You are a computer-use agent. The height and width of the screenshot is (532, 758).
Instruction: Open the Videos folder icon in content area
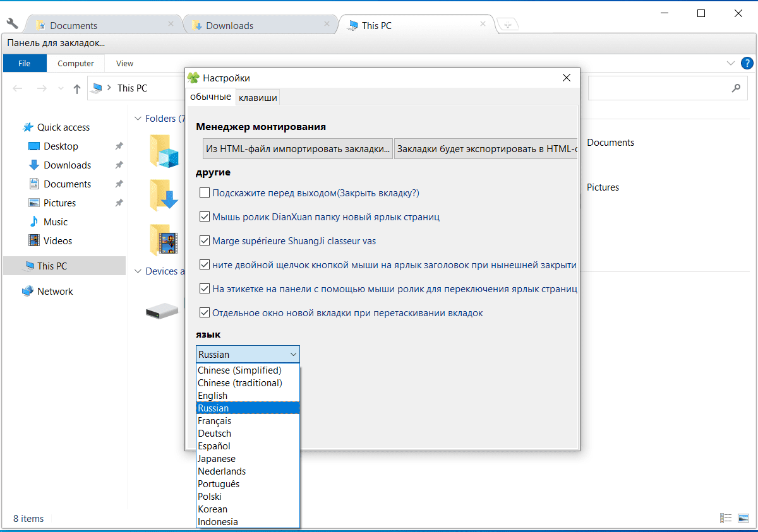pos(164,240)
